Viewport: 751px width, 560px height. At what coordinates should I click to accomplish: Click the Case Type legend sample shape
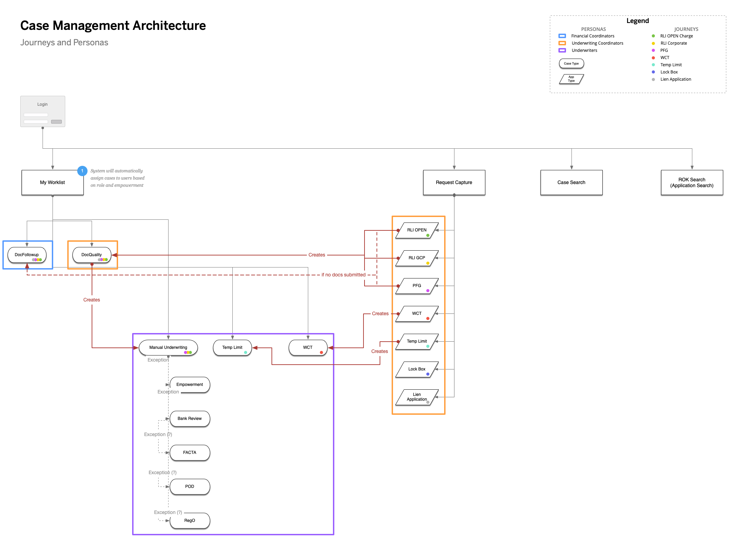[x=571, y=64]
